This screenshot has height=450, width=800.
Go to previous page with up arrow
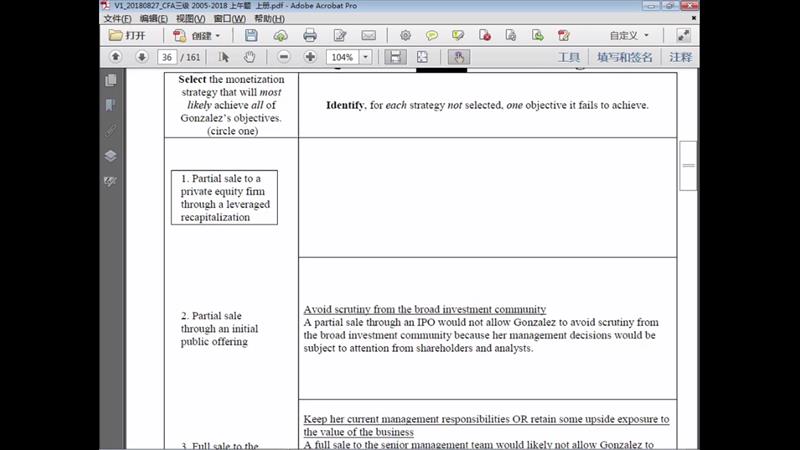pos(115,57)
